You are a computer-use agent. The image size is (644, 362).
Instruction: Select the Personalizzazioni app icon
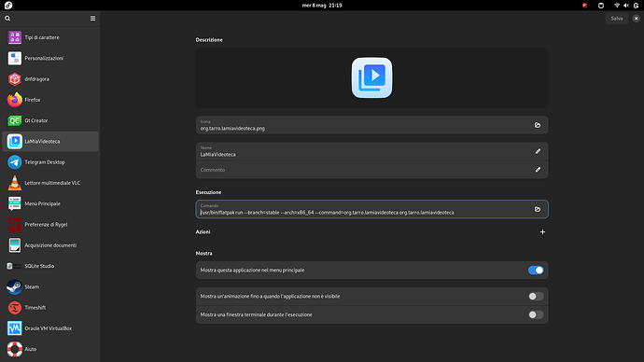15,58
